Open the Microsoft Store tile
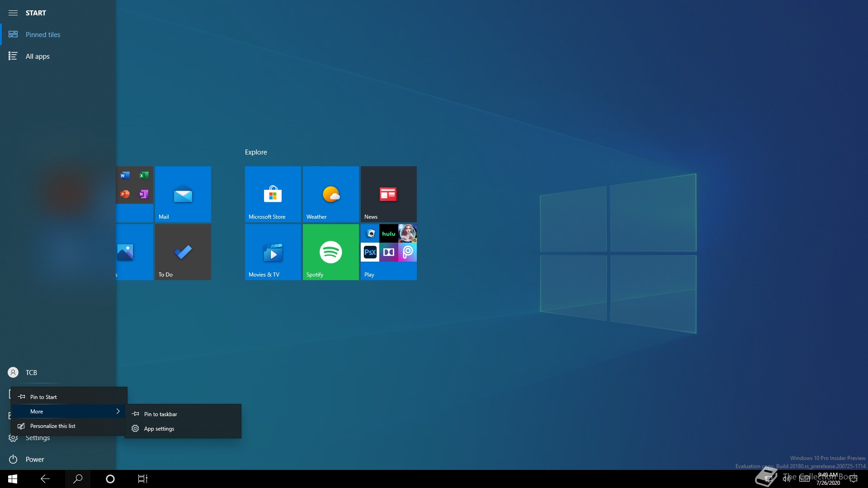Viewport: 868px width, 488px height. pos(273,194)
